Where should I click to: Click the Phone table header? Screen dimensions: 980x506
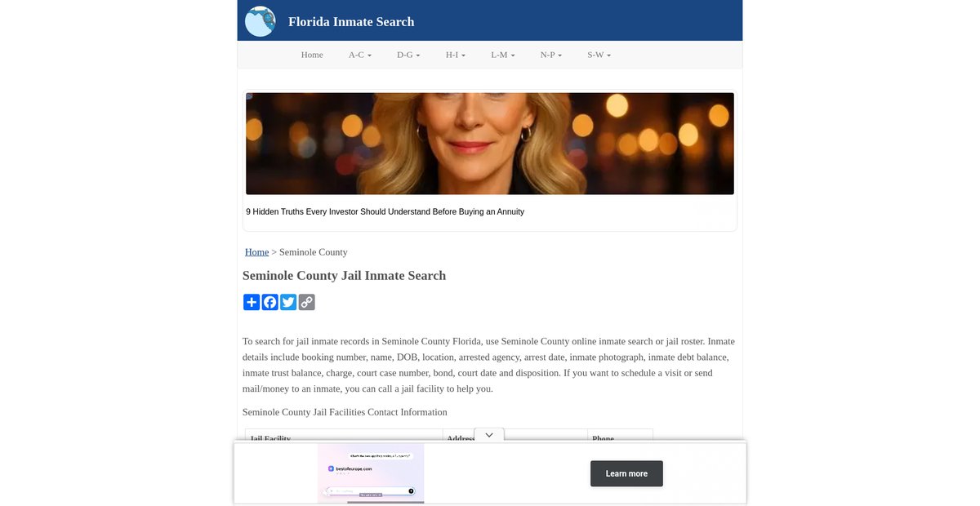pos(603,438)
